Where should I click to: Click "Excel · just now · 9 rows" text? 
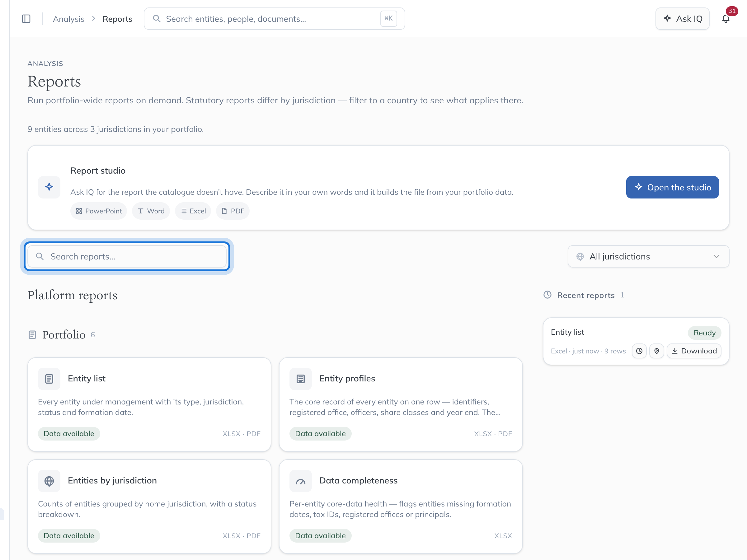588,351
